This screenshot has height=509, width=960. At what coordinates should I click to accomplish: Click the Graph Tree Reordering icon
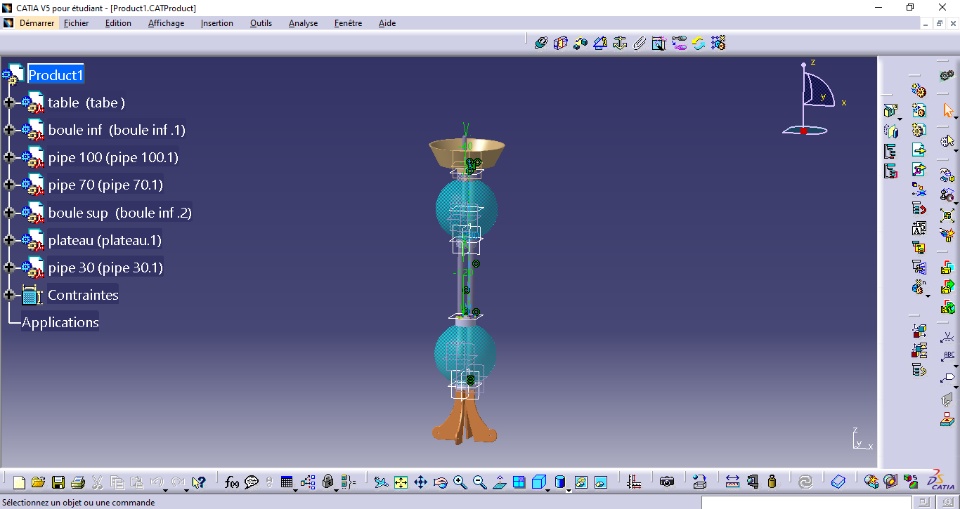pyautogui.click(x=919, y=208)
